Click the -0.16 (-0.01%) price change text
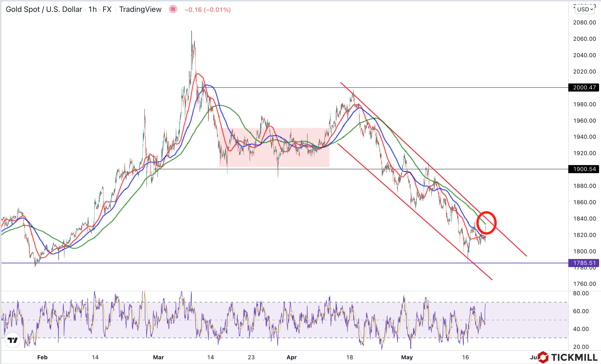Viewport: 601px width, 364px height. pos(208,10)
